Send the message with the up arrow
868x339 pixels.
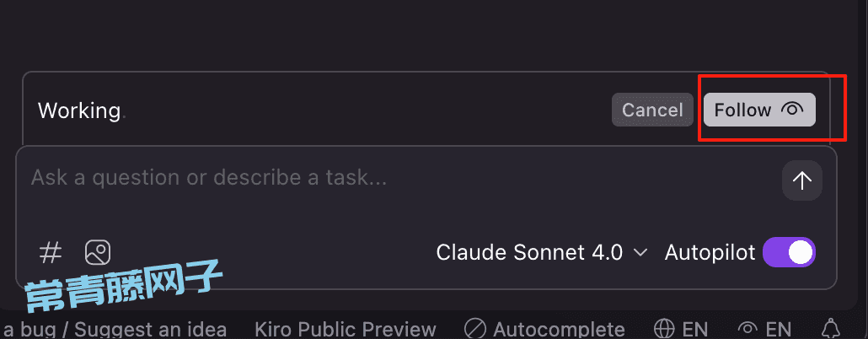pyautogui.click(x=802, y=180)
